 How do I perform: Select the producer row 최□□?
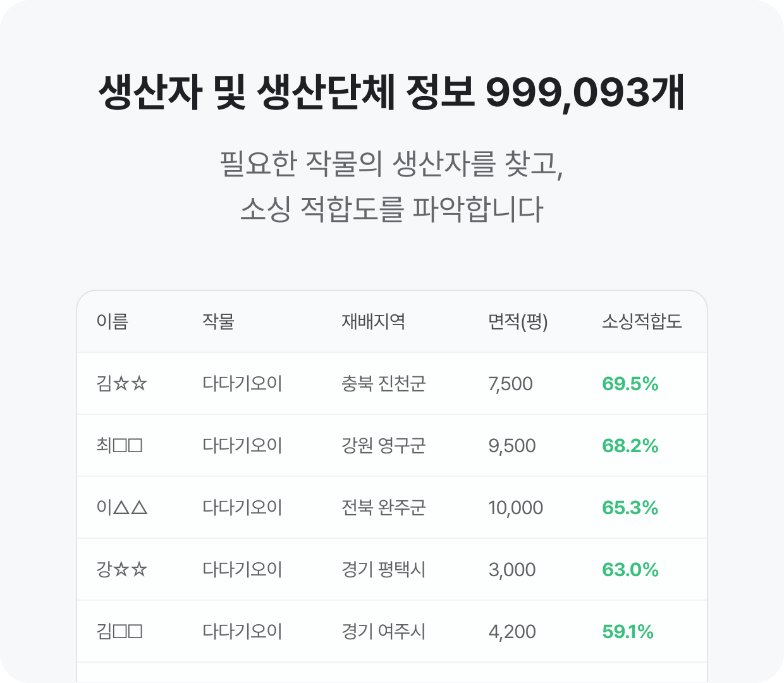click(392, 445)
